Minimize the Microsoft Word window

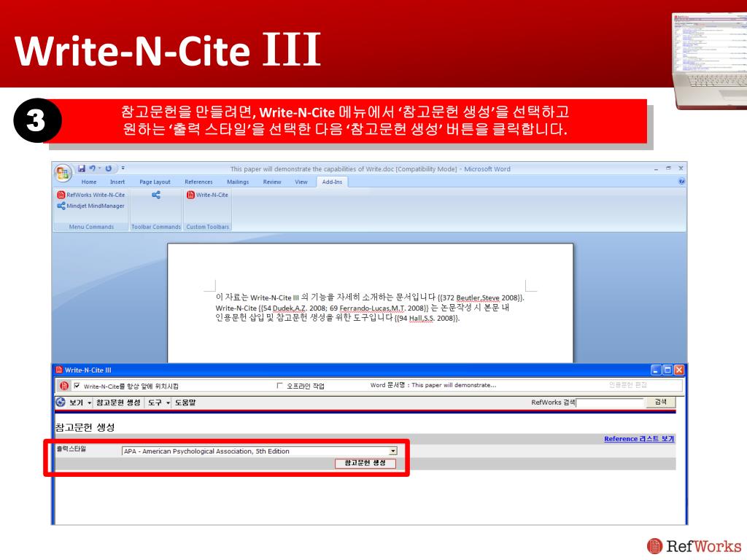656,168
